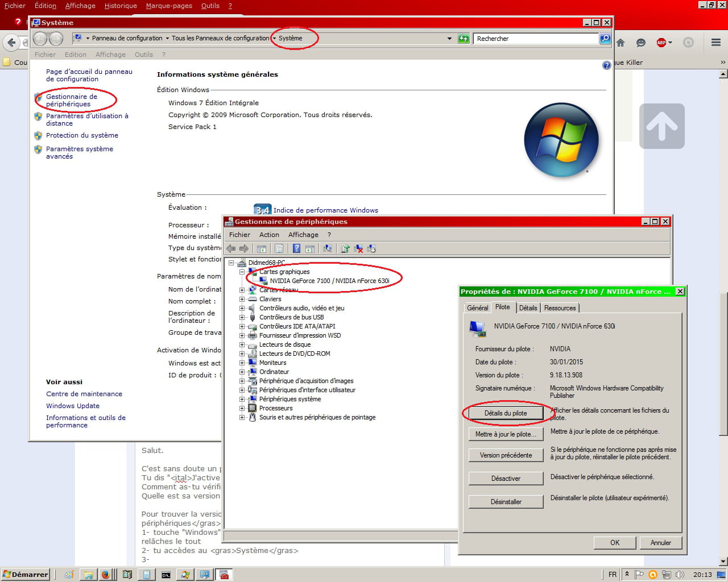The width and height of the screenshot is (728, 582).
Task: Click the command prompt icon in the taskbar
Action: (166, 575)
